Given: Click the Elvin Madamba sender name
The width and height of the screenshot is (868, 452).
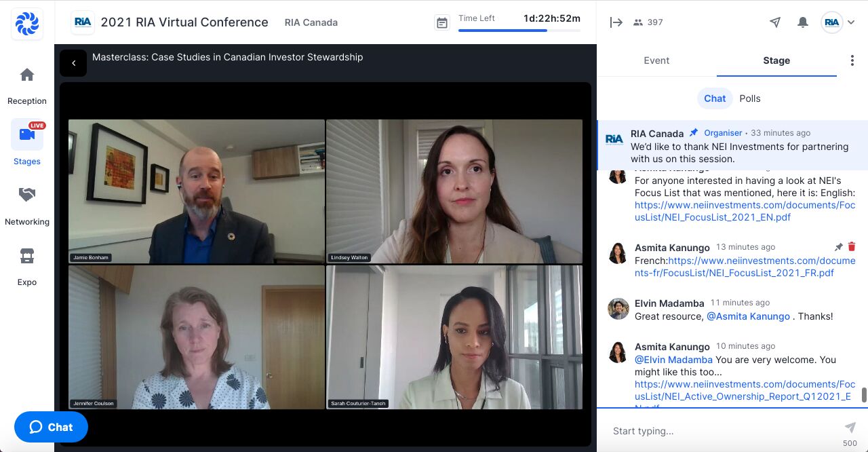Looking at the screenshot, I should pyautogui.click(x=669, y=303).
